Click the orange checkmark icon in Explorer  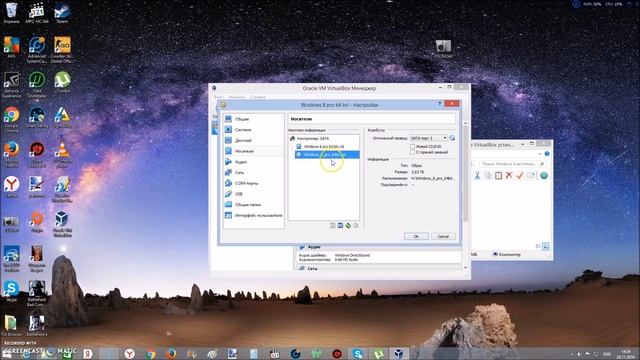pos(520,176)
